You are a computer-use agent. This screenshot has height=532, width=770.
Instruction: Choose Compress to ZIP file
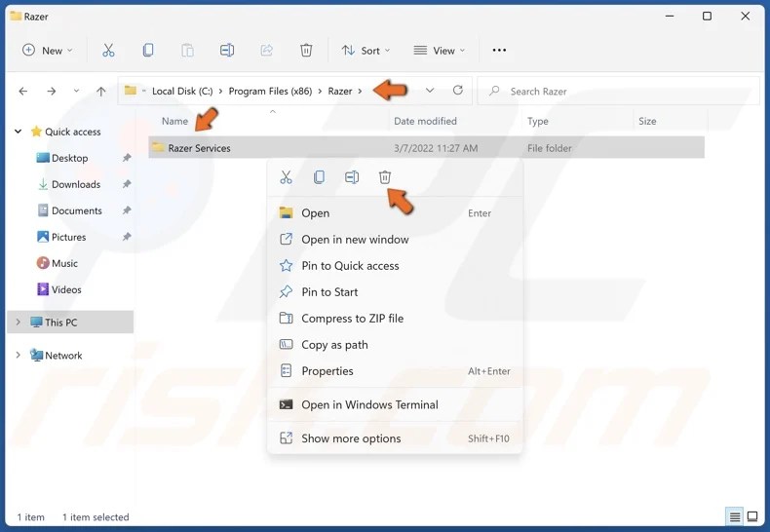click(395, 319)
